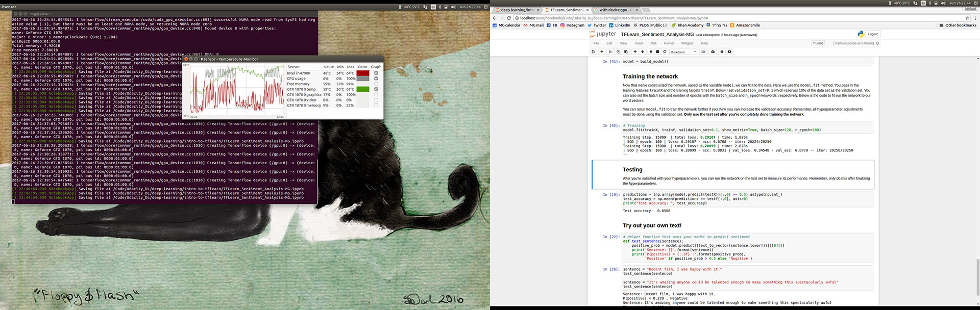This screenshot has width=980, height=310.
Task: Open the Widgets menu in Jupyter
Action: pos(687,43)
